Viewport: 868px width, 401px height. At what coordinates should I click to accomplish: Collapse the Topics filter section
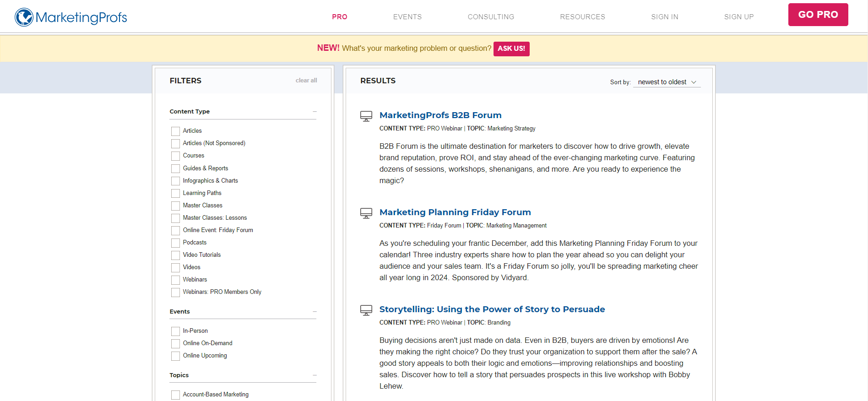[x=315, y=375]
